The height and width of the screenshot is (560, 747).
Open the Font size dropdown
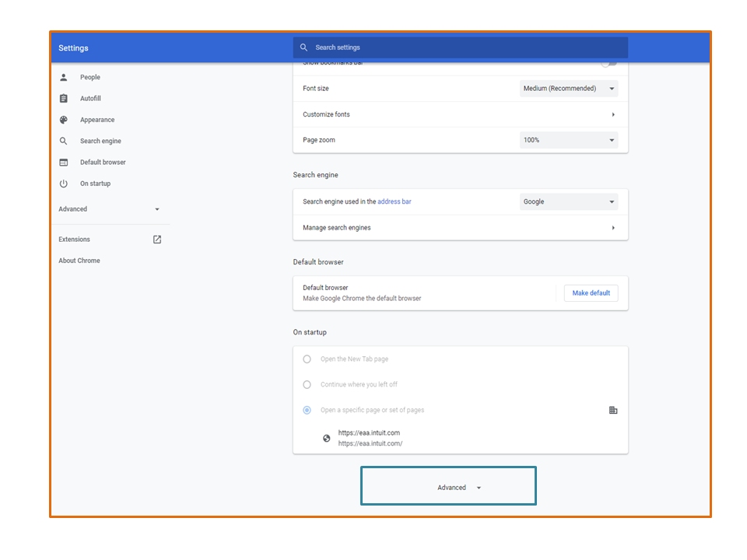pyautogui.click(x=569, y=89)
